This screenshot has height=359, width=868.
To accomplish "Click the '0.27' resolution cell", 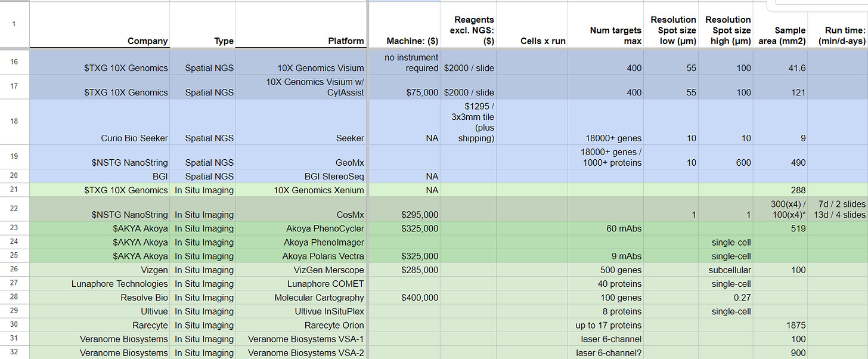I will click(x=726, y=297).
